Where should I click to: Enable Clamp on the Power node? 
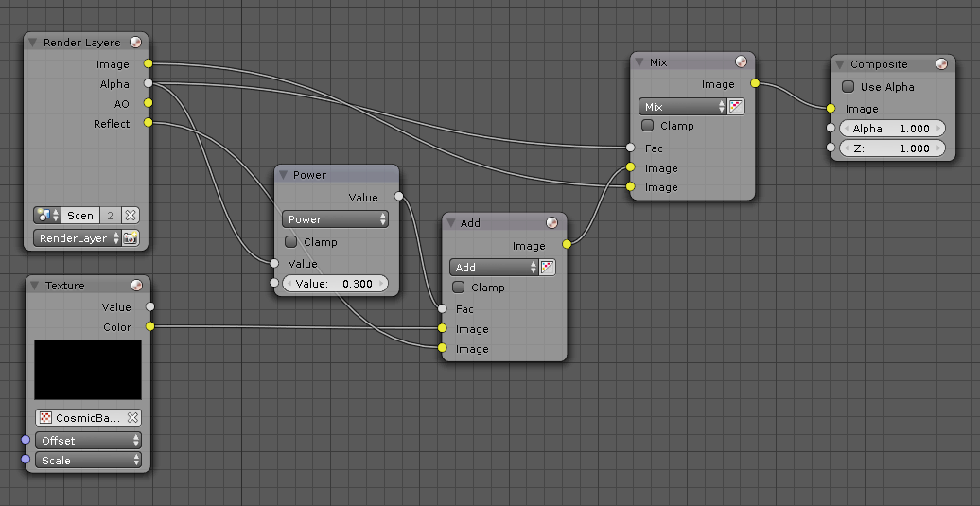click(x=290, y=242)
